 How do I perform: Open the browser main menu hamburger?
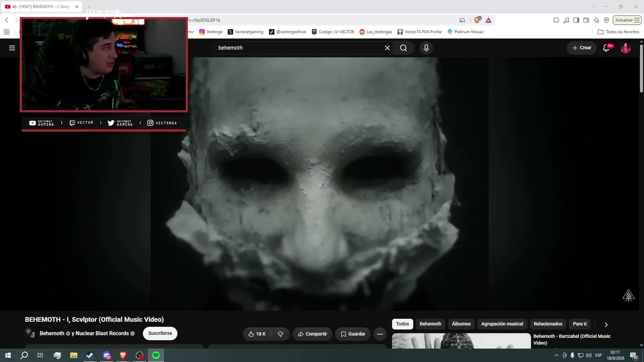coord(637,20)
